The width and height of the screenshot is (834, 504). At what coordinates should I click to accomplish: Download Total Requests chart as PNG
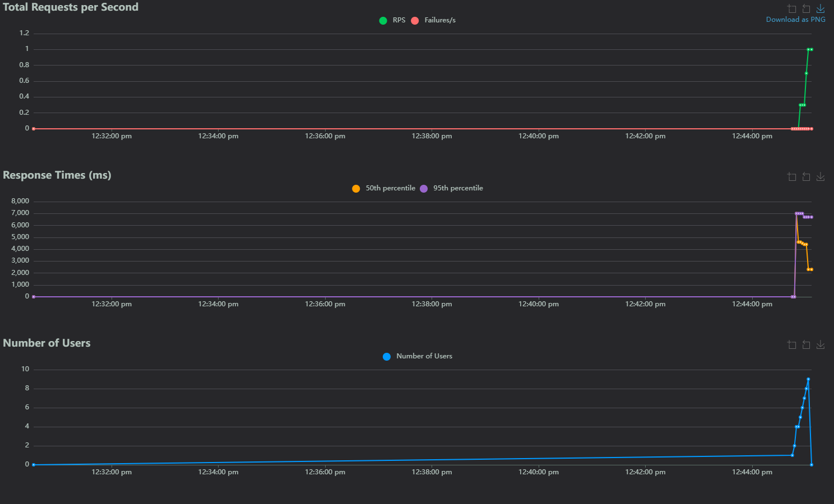tap(821, 8)
